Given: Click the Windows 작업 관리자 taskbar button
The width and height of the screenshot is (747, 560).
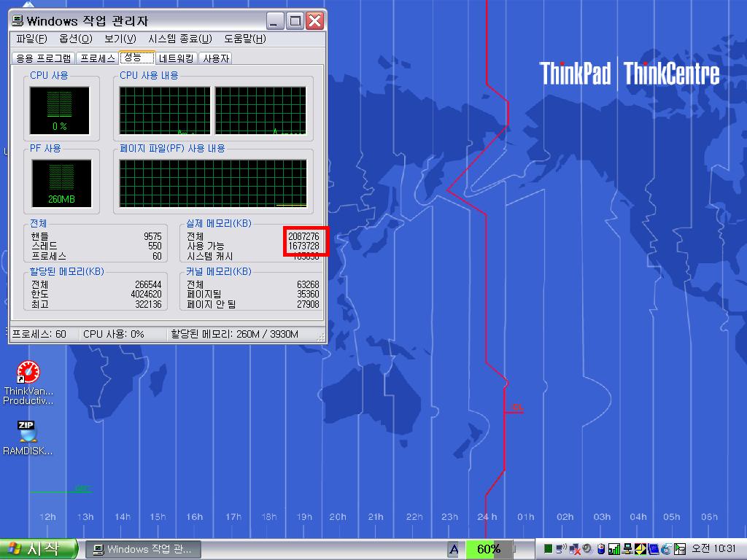Looking at the screenshot, I should [x=143, y=549].
